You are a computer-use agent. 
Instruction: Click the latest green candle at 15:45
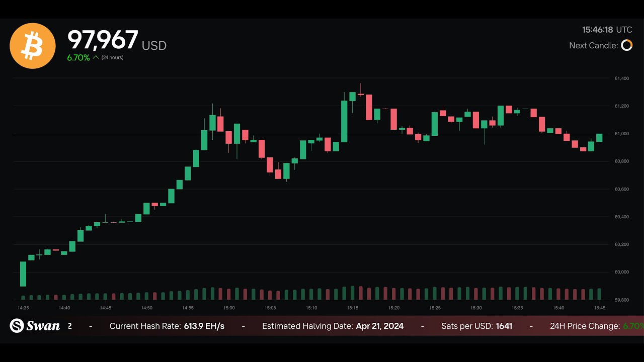point(599,137)
